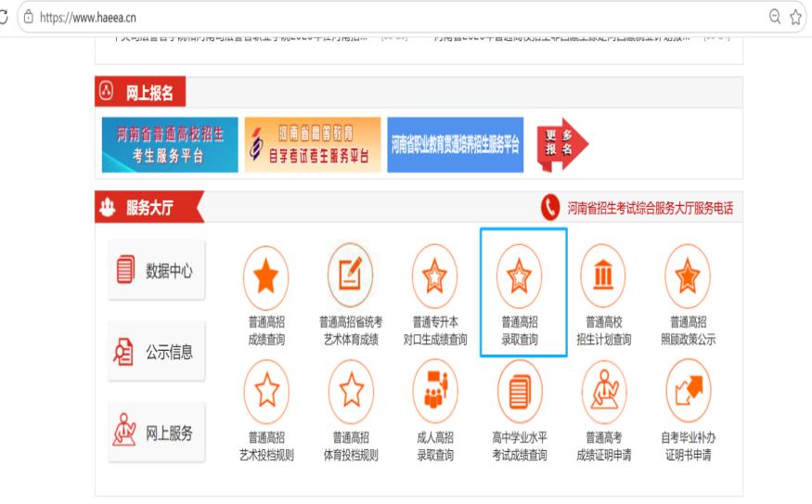
Task: Click the browser reload icon
Action: [3, 17]
